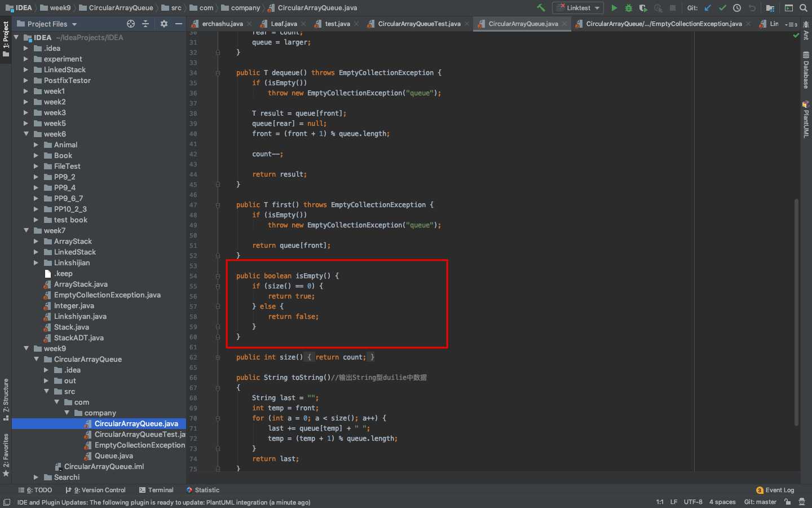Click CircularArrayQueue breadcrumb in navigation bar

point(116,8)
